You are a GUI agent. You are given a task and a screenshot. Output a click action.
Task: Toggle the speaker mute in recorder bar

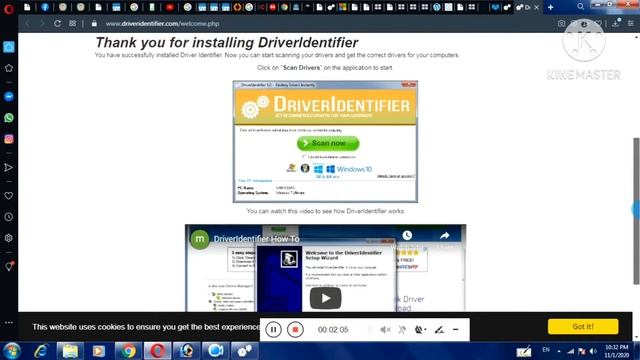(385, 329)
